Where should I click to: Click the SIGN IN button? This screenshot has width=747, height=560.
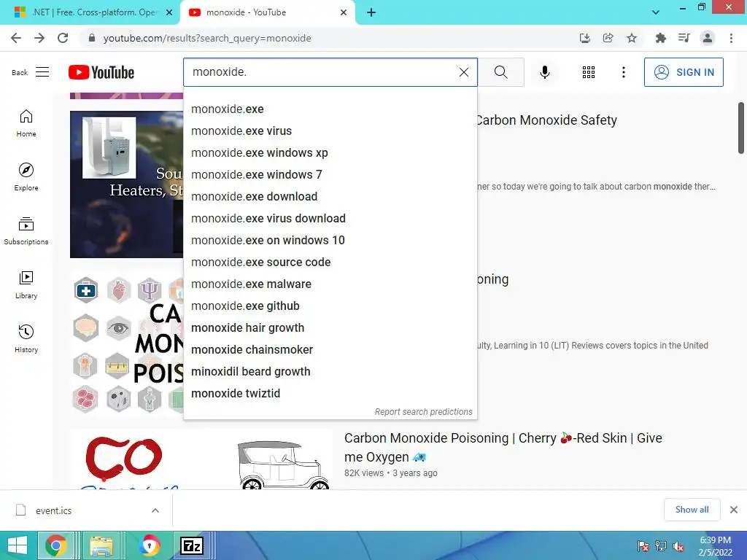(684, 72)
